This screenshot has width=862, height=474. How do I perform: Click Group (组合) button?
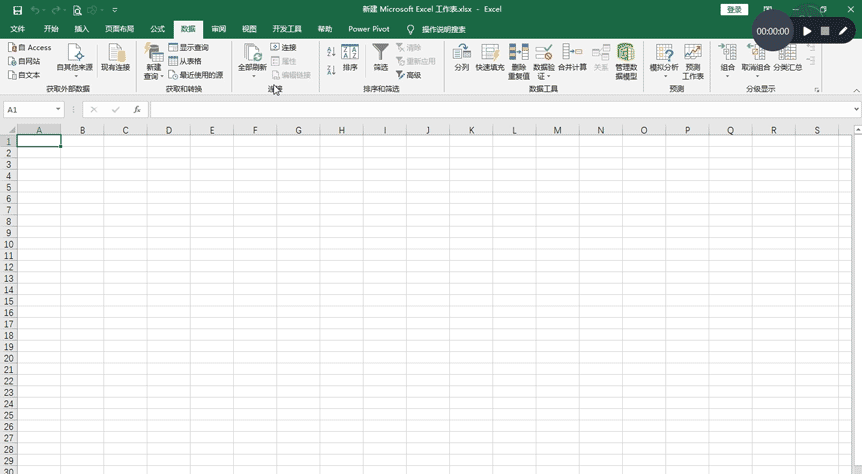pos(728,60)
